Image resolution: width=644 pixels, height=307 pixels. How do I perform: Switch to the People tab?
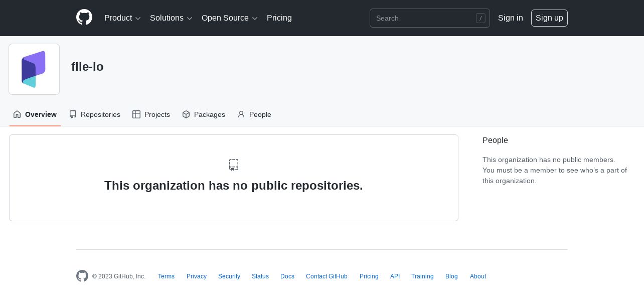254,114
